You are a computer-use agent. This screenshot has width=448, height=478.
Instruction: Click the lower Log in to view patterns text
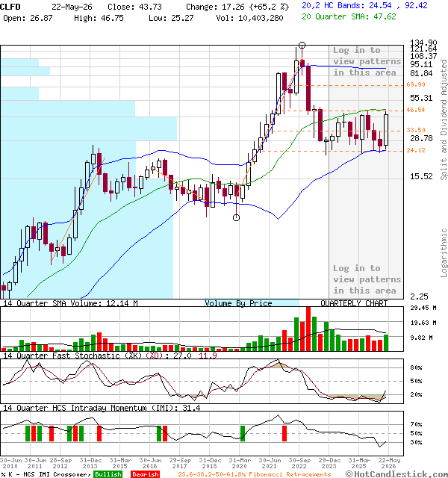tap(367, 279)
